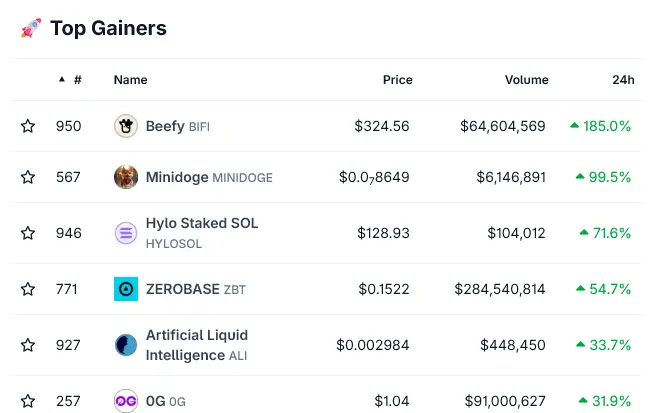Click the Artificial Liquid Intelligence logo icon
666x413 pixels.
[125, 345]
